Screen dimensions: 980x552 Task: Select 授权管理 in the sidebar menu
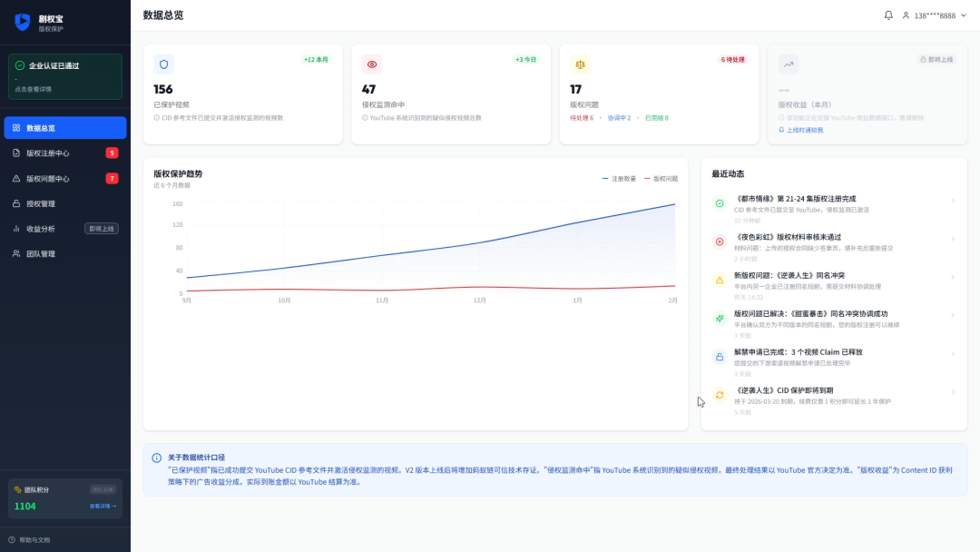(65, 203)
